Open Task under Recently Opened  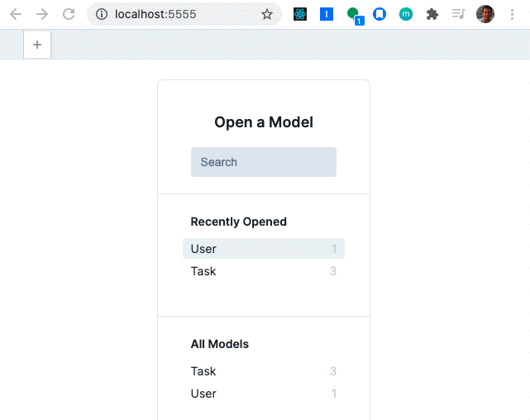[263, 271]
